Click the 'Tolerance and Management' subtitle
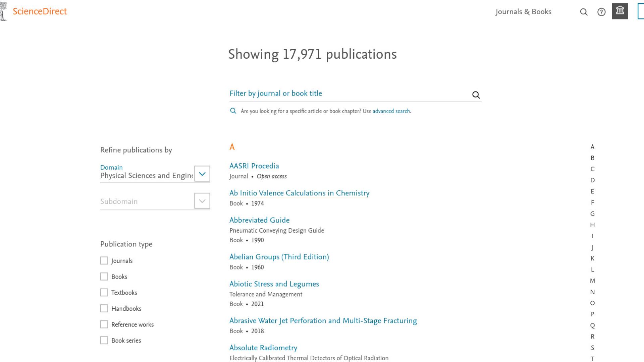This screenshot has width=644, height=362. [x=266, y=294]
